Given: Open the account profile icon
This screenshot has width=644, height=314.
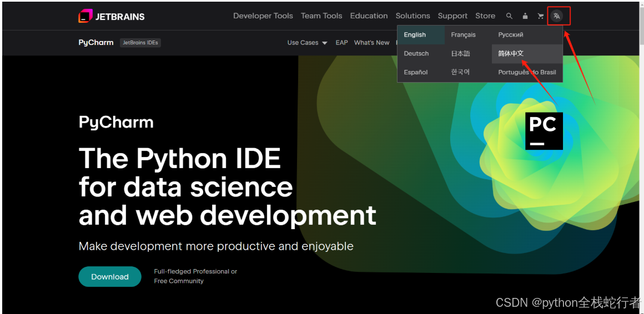Looking at the screenshot, I should click(525, 16).
